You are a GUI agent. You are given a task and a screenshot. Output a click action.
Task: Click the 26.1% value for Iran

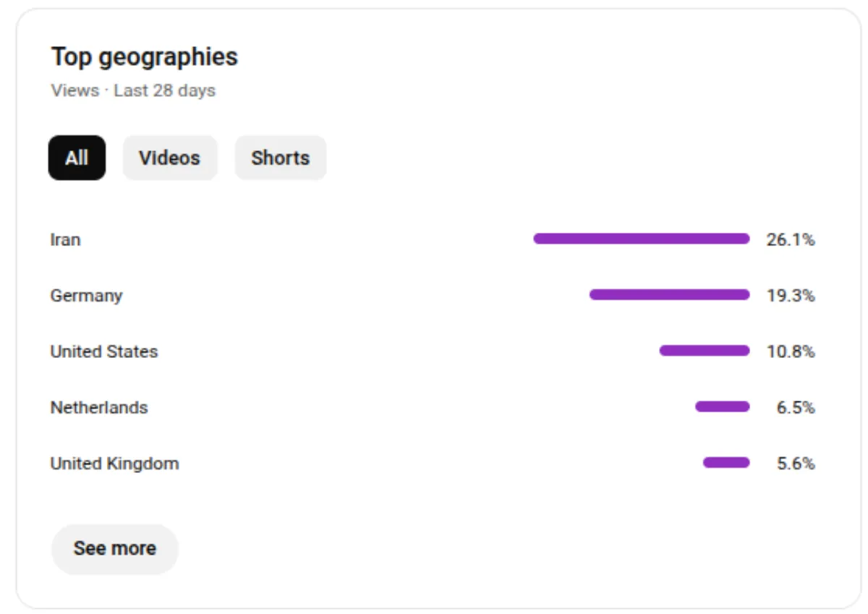pyautogui.click(x=790, y=239)
